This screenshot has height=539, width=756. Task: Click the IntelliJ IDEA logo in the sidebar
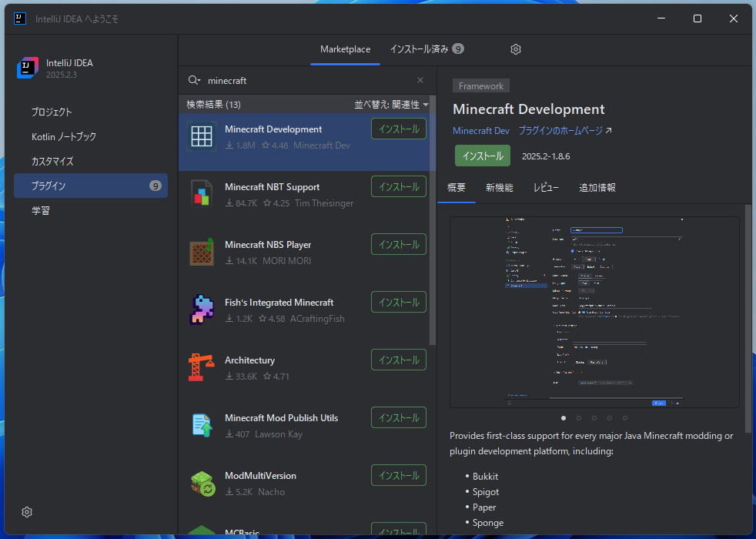point(27,68)
